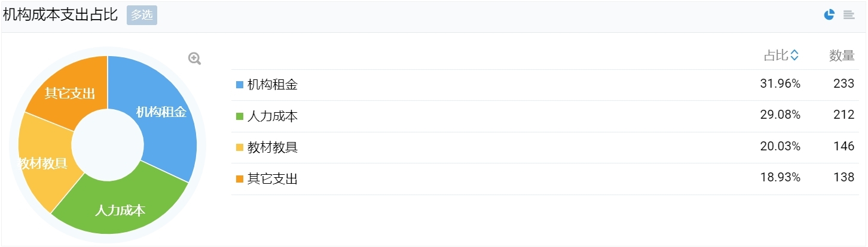Image resolution: width=868 pixels, height=247 pixels.
Task: Open the 机构租金 table row label
Action: pyautogui.click(x=273, y=85)
